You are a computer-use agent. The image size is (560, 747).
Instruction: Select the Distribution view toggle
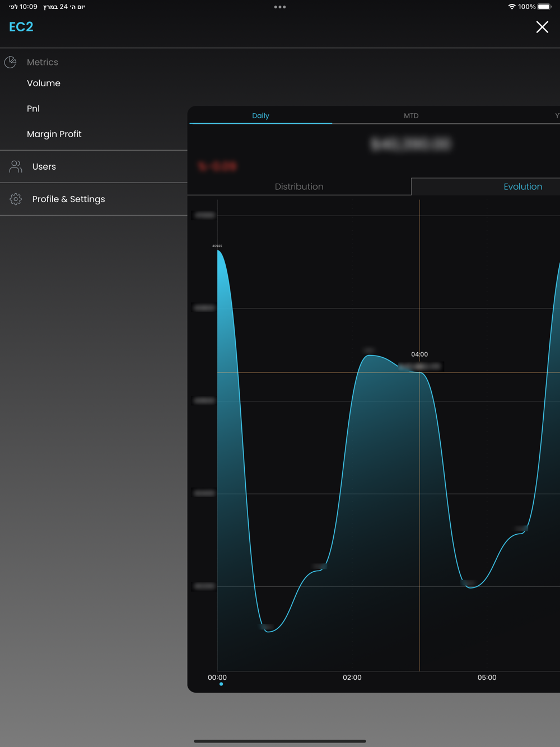click(299, 187)
